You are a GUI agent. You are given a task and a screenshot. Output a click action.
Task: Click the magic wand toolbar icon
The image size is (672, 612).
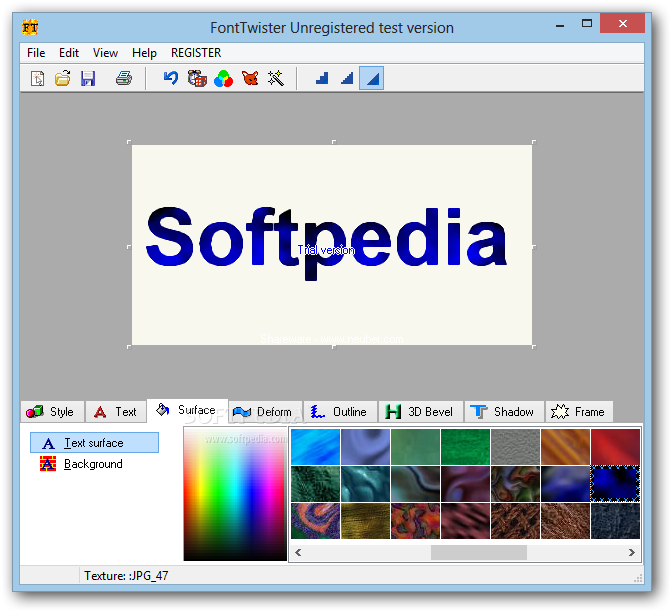276,78
